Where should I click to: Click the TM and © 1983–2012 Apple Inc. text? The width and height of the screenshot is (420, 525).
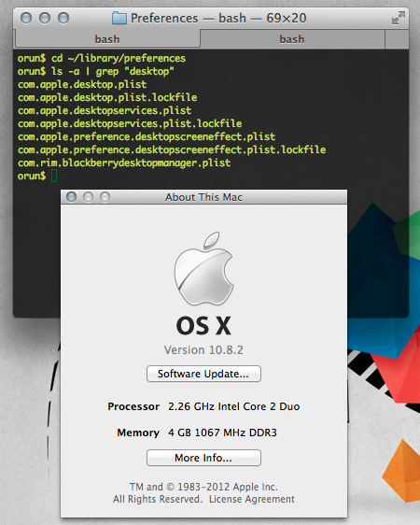pos(203,487)
